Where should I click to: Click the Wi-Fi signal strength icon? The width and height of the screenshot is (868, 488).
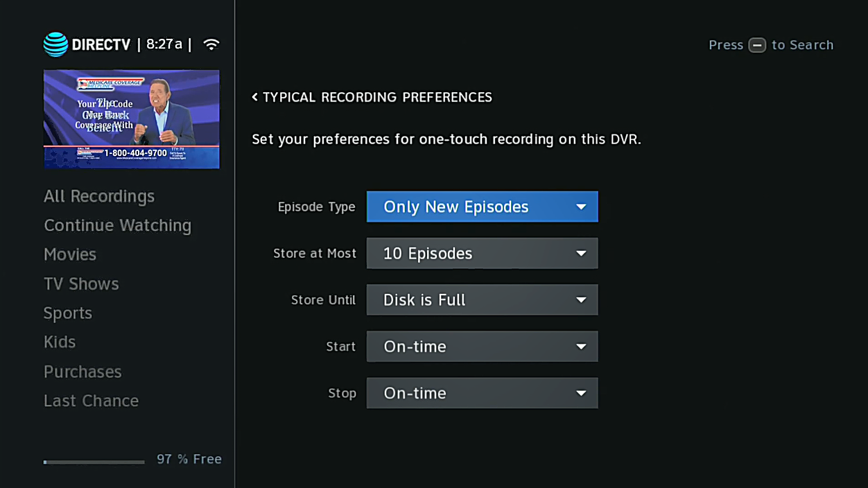point(211,44)
